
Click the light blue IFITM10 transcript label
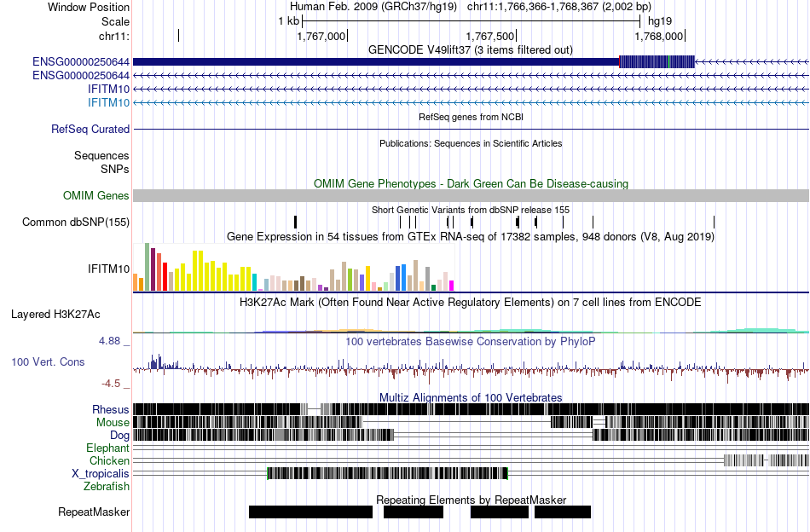pos(108,103)
